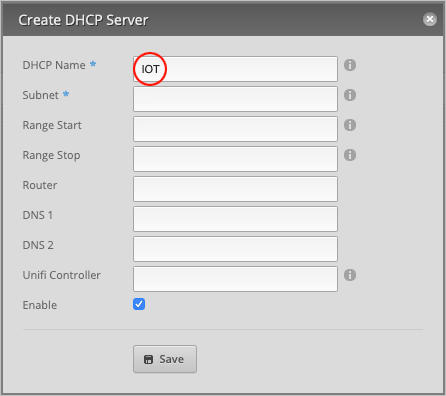Click the Subnet label

(40, 95)
